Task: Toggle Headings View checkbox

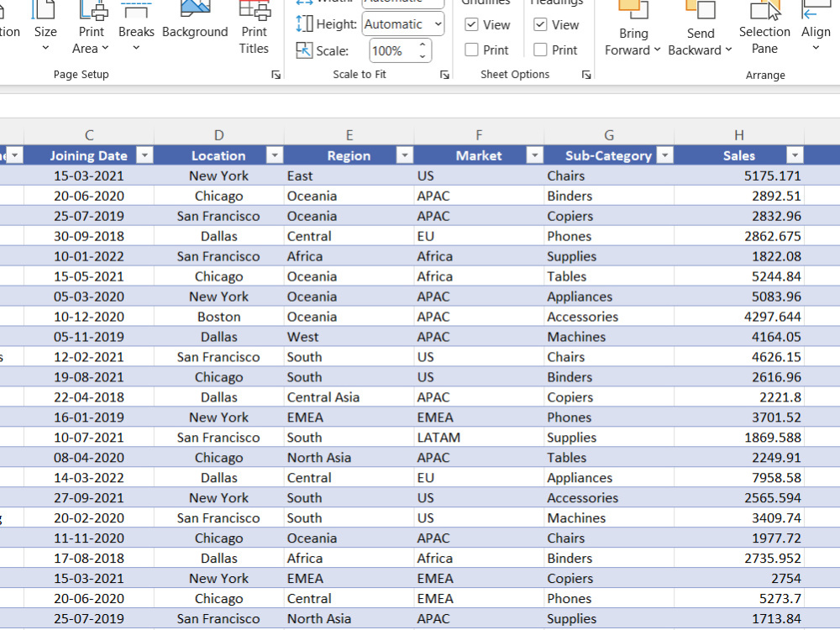Action: coord(540,24)
